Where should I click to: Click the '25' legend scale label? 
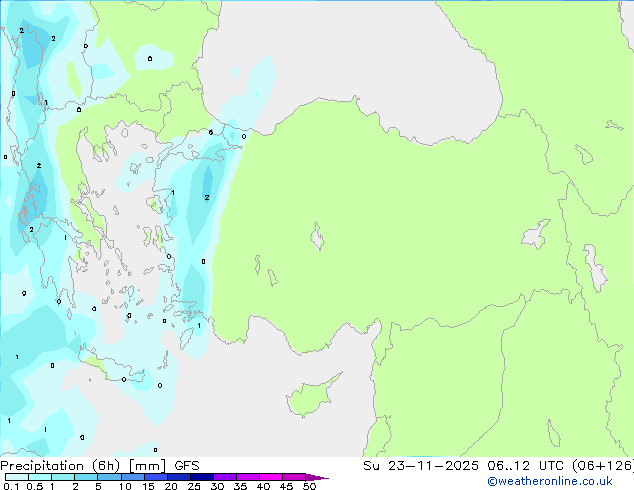click(x=194, y=486)
